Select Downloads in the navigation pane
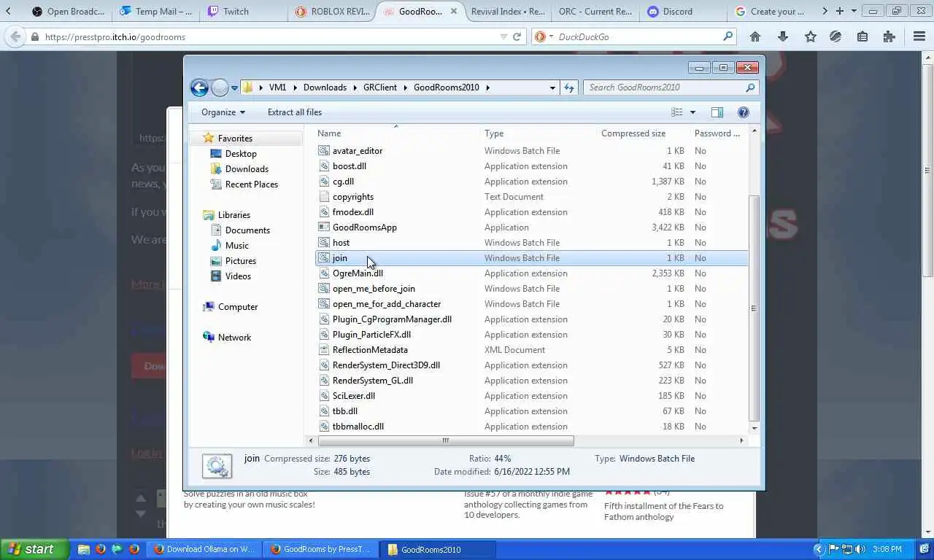The height and width of the screenshot is (560, 934). click(247, 169)
